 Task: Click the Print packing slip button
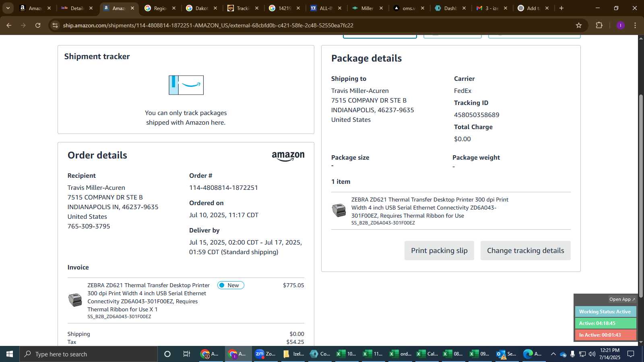pyautogui.click(x=439, y=251)
